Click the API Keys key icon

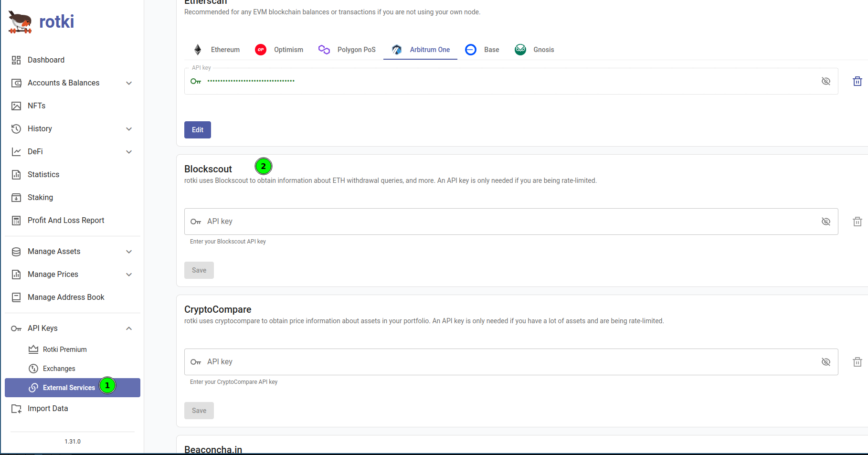(x=16, y=328)
